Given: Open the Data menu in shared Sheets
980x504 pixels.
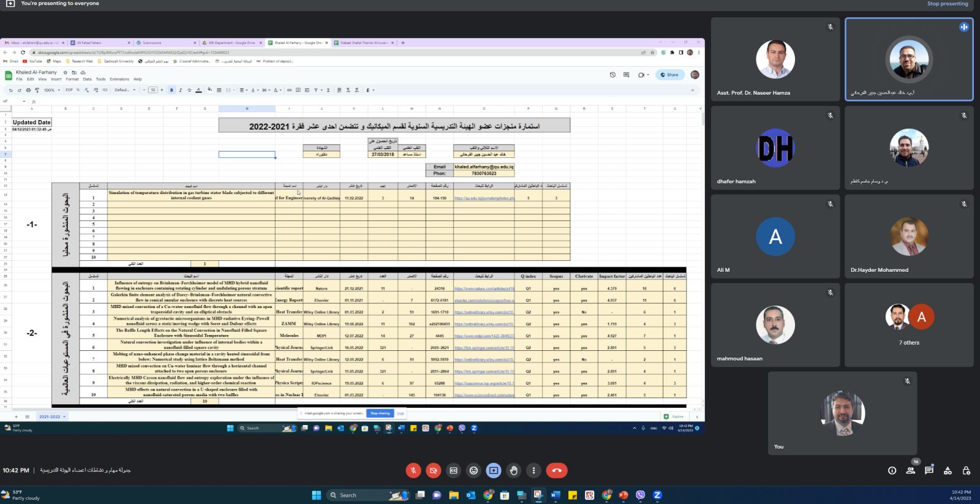Looking at the screenshot, I should (x=88, y=79).
